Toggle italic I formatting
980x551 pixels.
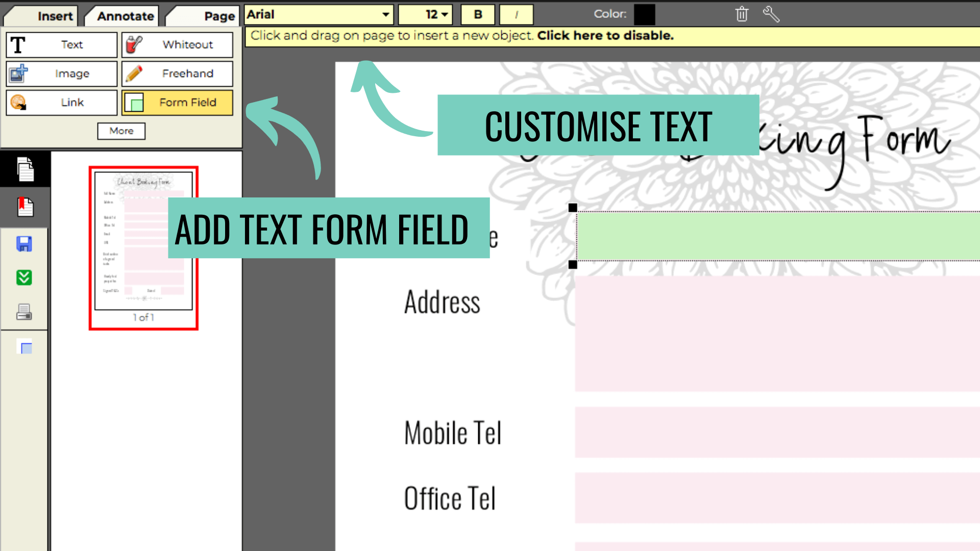click(516, 14)
